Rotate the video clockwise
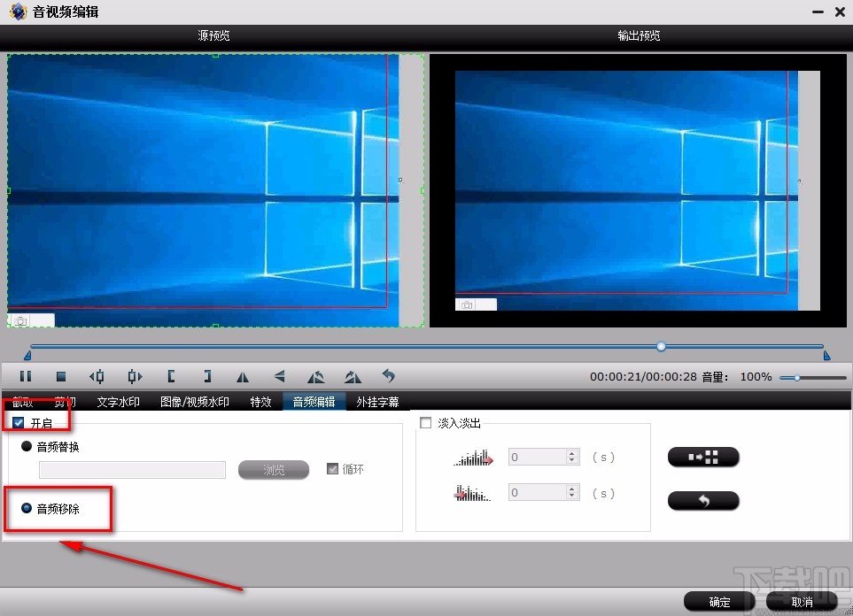This screenshot has width=853, height=616. coord(352,376)
